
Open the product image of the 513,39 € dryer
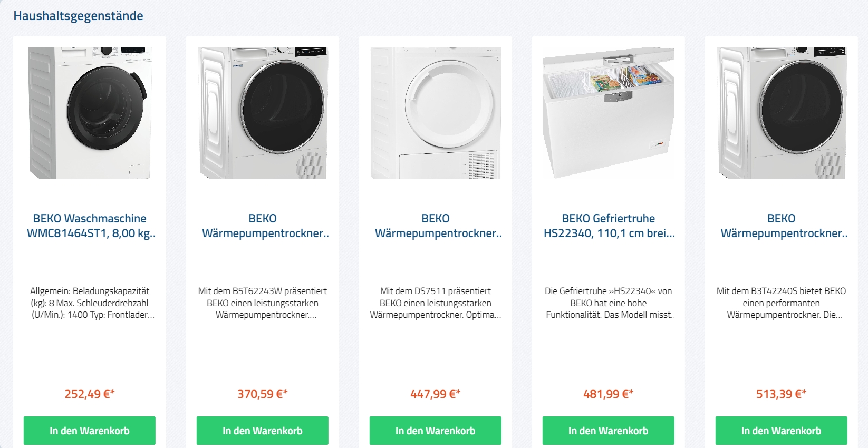click(782, 113)
